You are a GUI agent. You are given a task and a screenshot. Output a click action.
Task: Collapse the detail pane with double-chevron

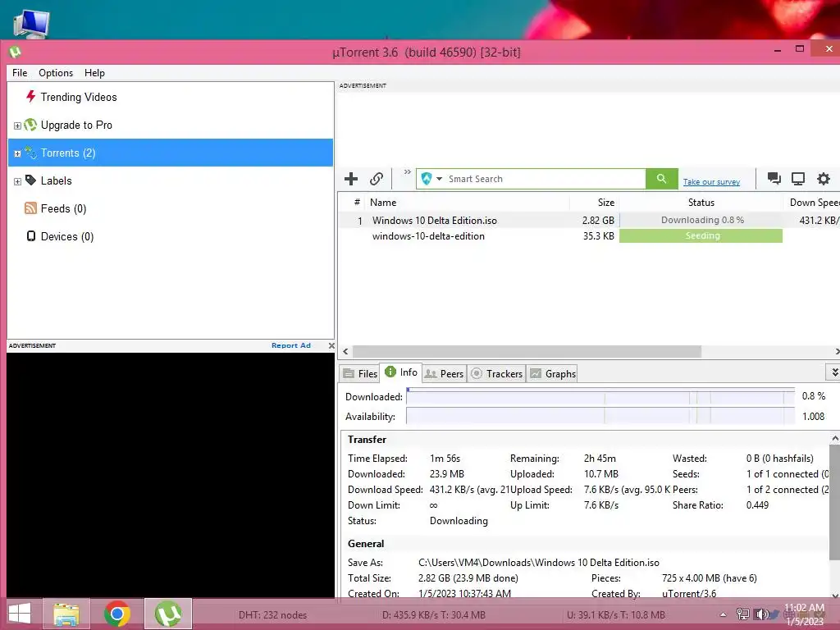(834, 372)
